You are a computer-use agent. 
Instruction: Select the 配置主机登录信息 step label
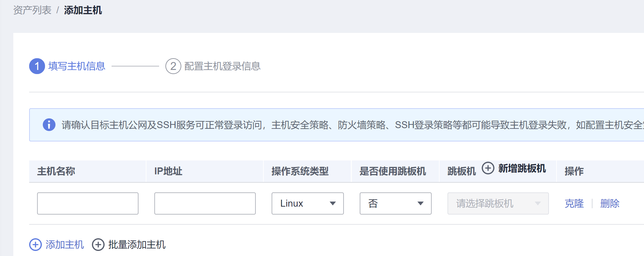[222, 66]
